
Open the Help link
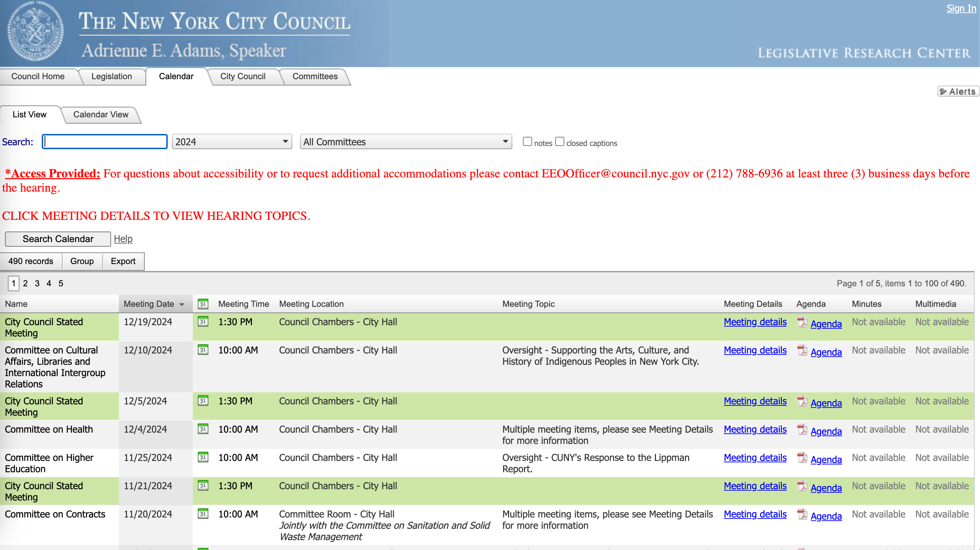[x=123, y=239]
